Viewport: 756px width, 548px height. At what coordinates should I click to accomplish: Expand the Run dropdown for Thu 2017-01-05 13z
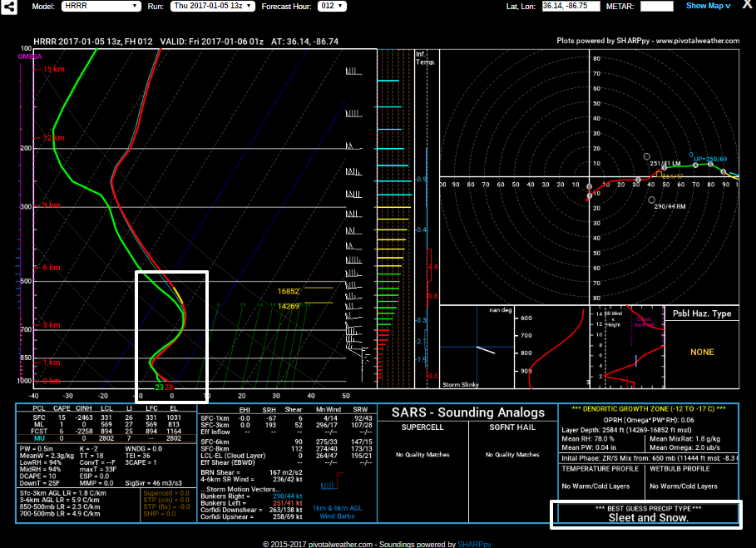(213, 7)
